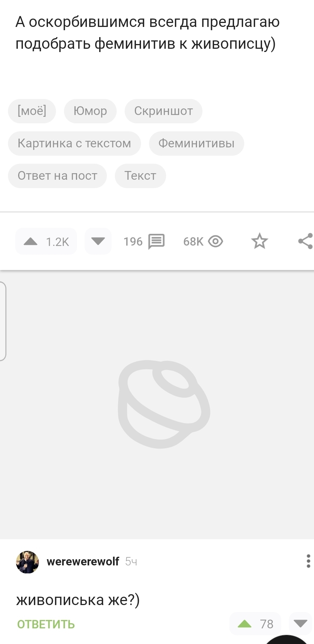Tap the 68K views eye icon
Screen dimensions: 314x644
pos(216,241)
